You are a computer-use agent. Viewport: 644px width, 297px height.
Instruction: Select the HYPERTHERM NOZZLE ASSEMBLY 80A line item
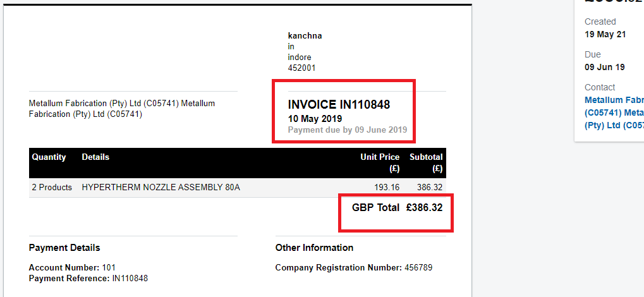(x=161, y=188)
